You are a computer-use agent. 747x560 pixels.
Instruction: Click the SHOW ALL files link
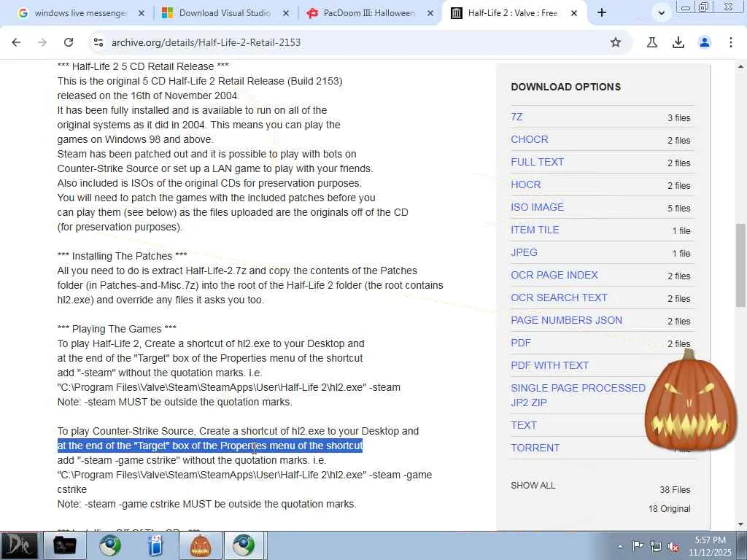pyautogui.click(x=533, y=485)
